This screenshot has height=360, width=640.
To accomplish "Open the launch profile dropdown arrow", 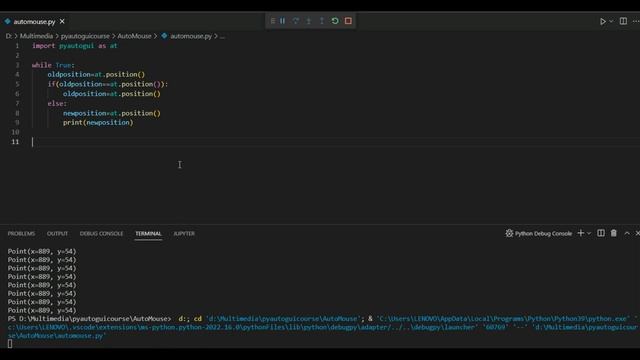I will tap(589, 233).
